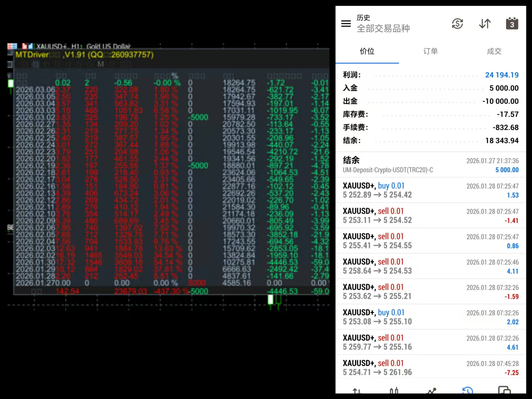This screenshot has height=399, width=532.
Task: Select timestamp 2026.01.28 07:25:46
Action: pos(492,262)
